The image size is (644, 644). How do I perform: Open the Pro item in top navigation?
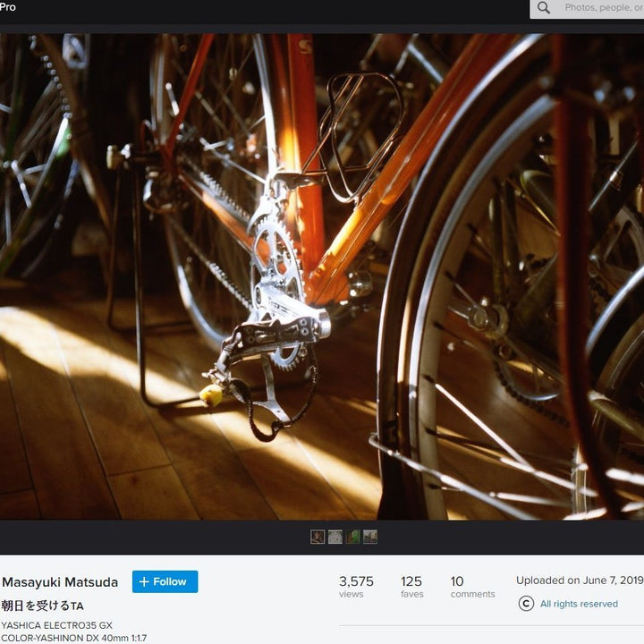coord(8,7)
